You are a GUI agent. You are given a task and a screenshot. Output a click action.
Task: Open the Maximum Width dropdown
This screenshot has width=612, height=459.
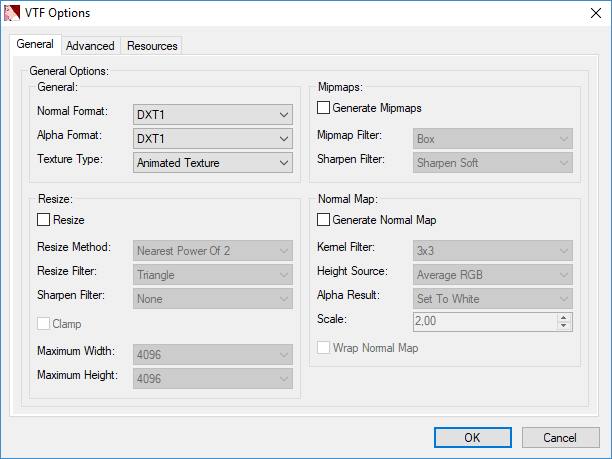pyautogui.click(x=213, y=354)
